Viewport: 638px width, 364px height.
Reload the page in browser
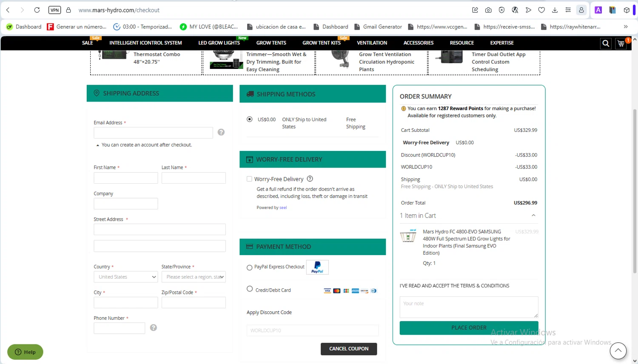37,10
